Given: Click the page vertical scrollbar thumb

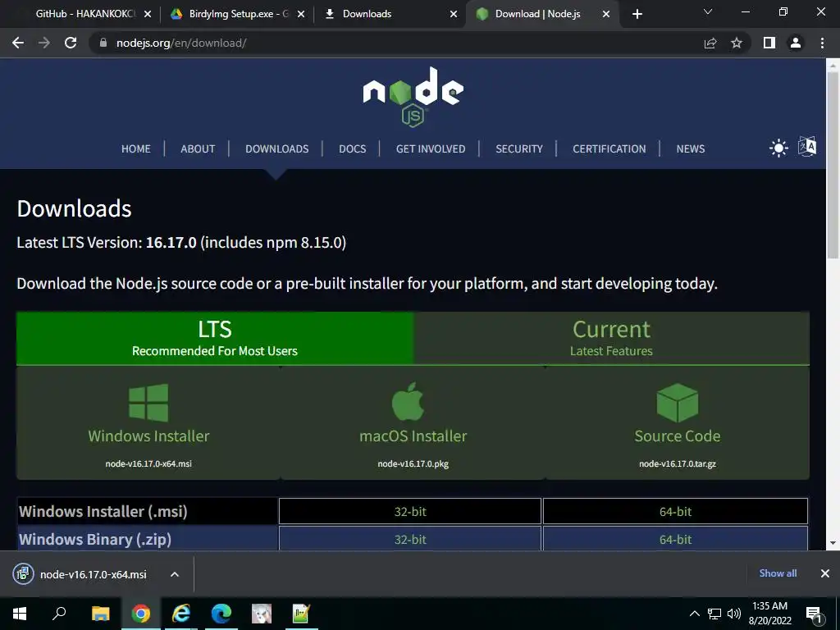Looking at the screenshot, I should (833, 166).
